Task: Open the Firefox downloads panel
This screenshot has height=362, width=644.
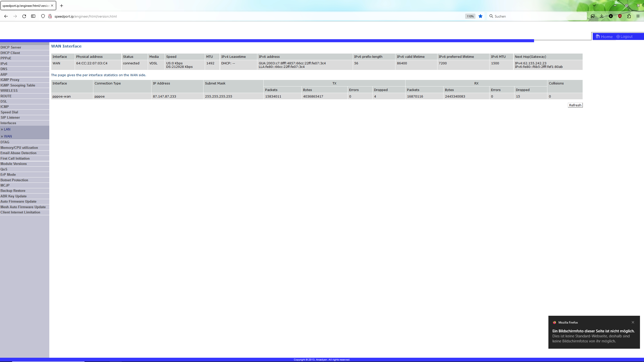Action: [x=601, y=16]
